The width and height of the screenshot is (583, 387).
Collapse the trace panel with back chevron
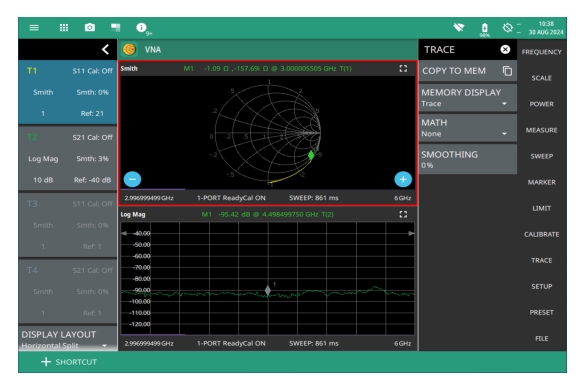(x=106, y=49)
